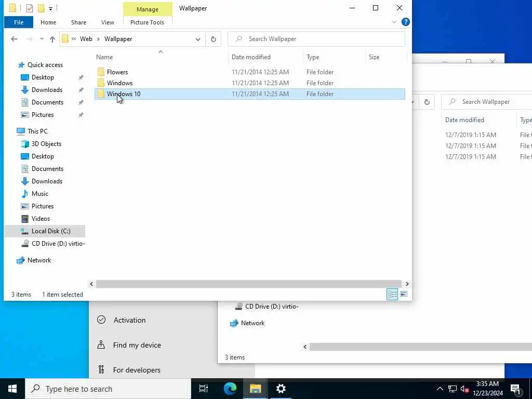This screenshot has height=399, width=532.
Task: Click the Web breadcrumb in address bar
Action: click(x=86, y=39)
